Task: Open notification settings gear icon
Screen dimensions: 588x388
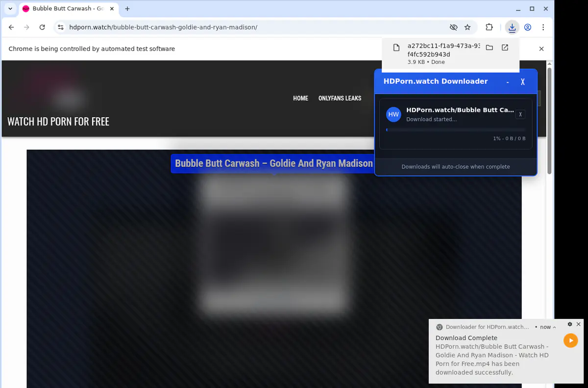Action: tap(570, 324)
